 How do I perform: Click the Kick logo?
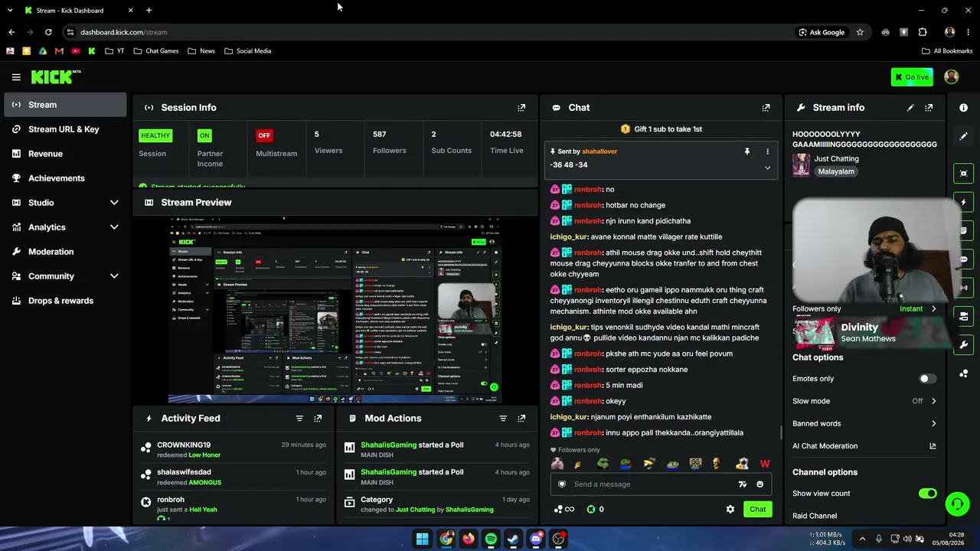pos(56,77)
